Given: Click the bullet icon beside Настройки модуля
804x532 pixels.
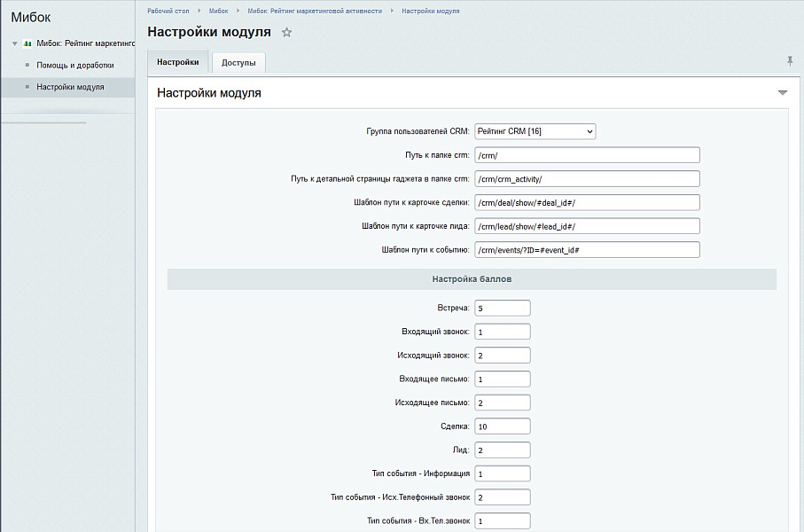Looking at the screenshot, I should point(27,87).
